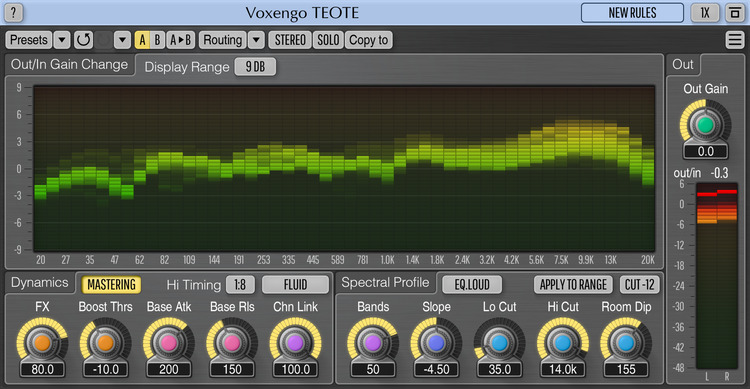Click the Lo Cut value field 35.0
Image resolution: width=750 pixels, height=389 pixels.
[499, 369]
